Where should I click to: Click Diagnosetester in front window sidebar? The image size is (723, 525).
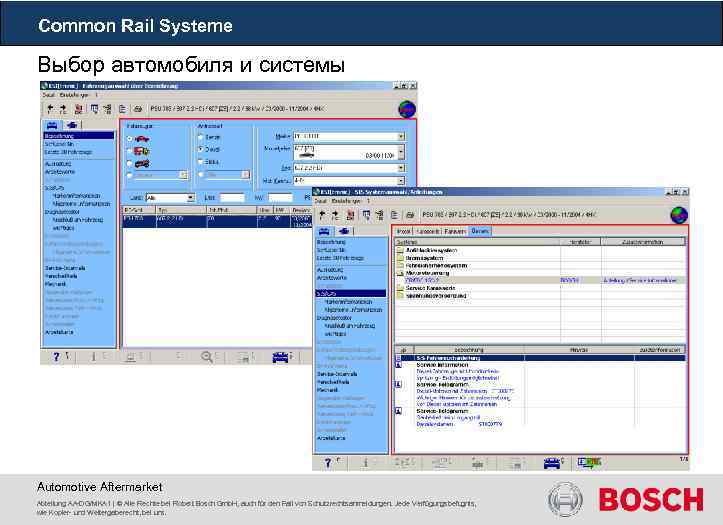pyautogui.click(x=334, y=318)
